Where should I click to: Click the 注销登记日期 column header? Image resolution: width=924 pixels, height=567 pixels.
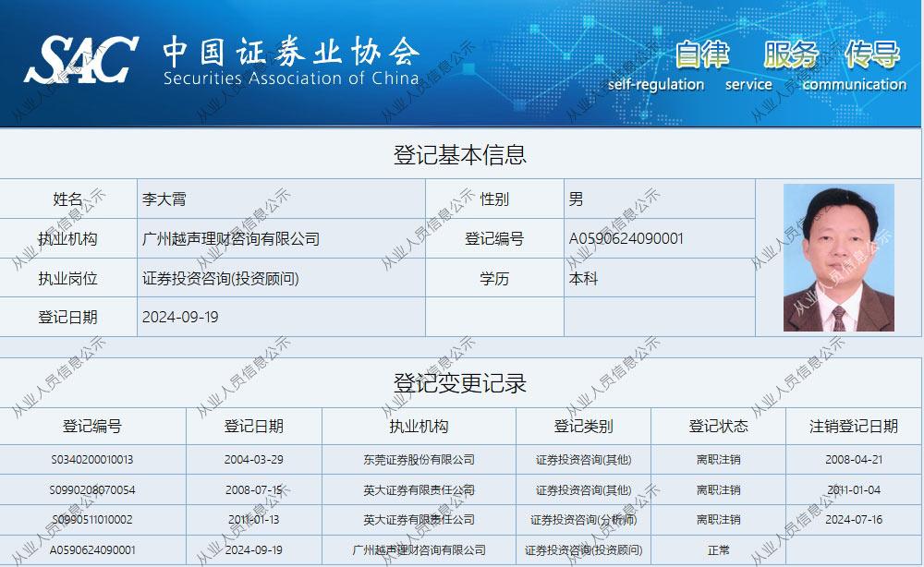tap(854, 426)
